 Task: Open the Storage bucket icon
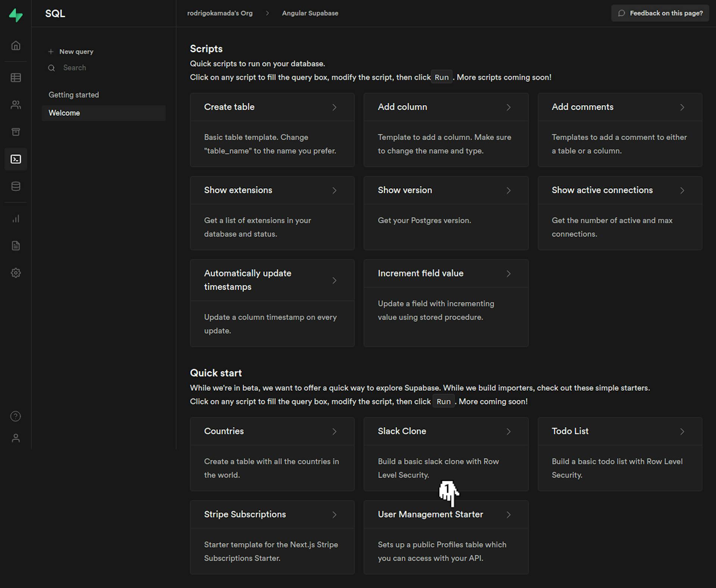click(x=16, y=132)
